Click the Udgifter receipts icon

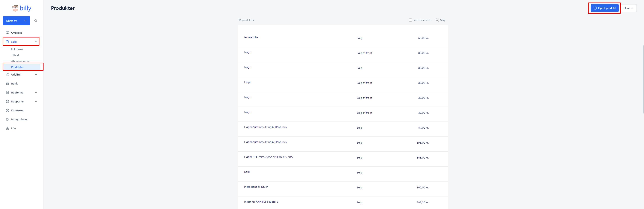click(x=7, y=75)
